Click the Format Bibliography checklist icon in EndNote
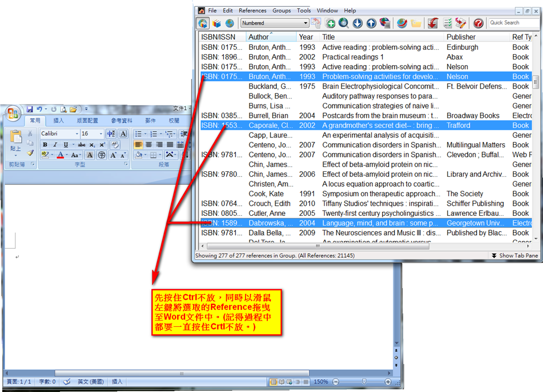 (x=448, y=23)
